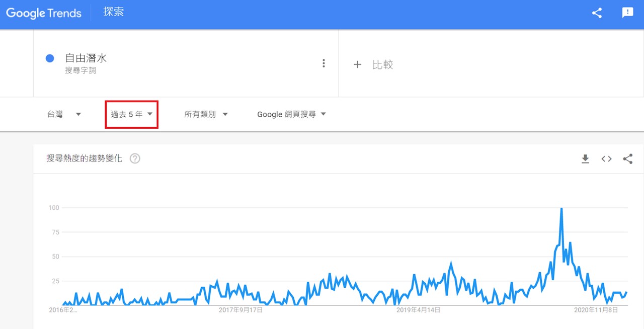Click the peak point at 100 on the chart
Viewport: 644px width, 329px height.
[x=561, y=208]
